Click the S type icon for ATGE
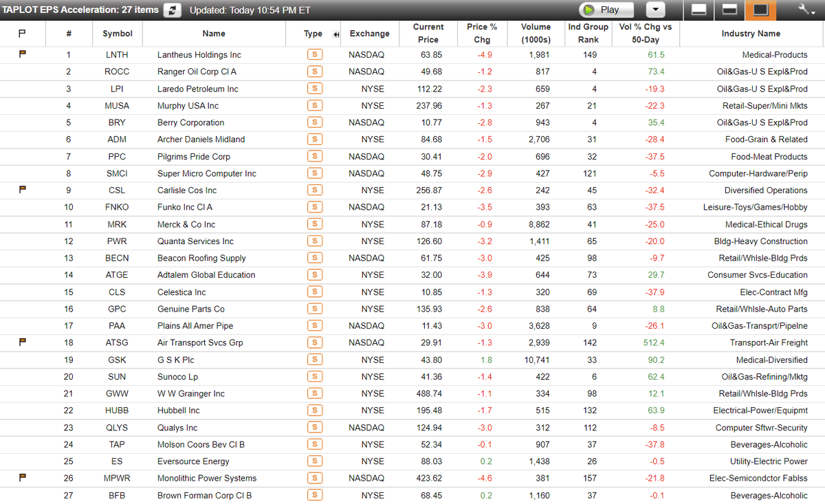Image resolution: width=825 pixels, height=504 pixels. pos(315,275)
